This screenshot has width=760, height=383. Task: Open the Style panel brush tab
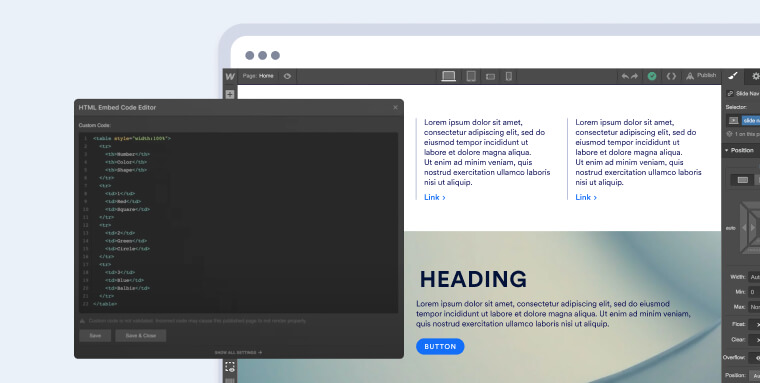point(733,76)
